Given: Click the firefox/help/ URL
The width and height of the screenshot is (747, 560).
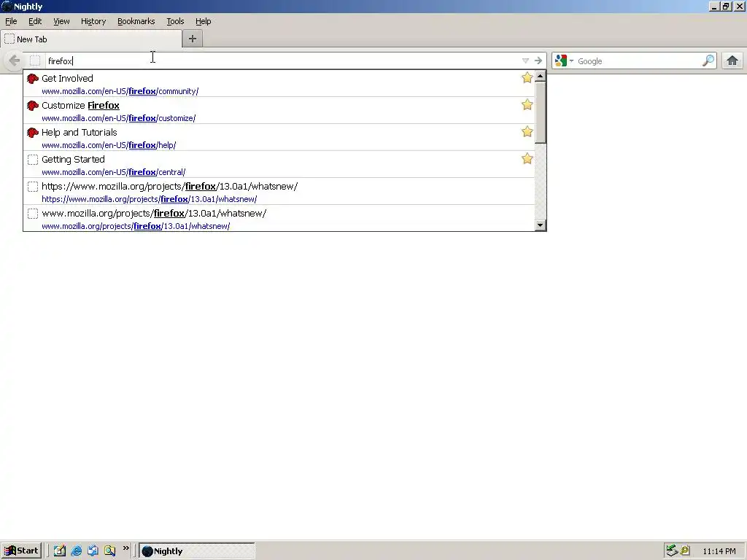Looking at the screenshot, I should pyautogui.click(x=109, y=145).
